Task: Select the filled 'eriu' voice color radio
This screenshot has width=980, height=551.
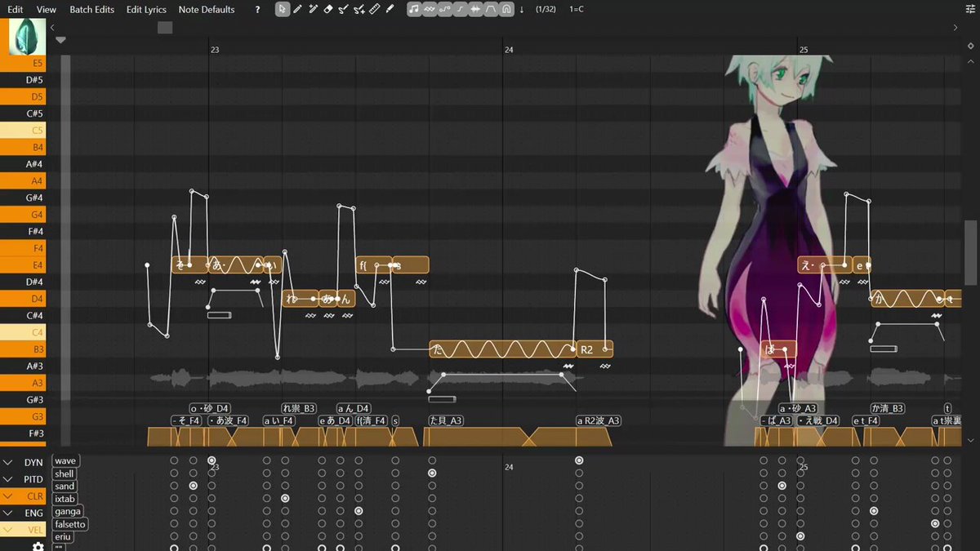Action: tap(800, 536)
